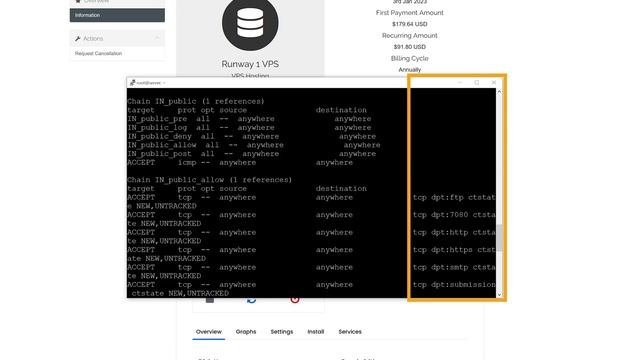The image size is (640, 360).
Task: Click the Request Cancellation link
Action: click(x=98, y=53)
